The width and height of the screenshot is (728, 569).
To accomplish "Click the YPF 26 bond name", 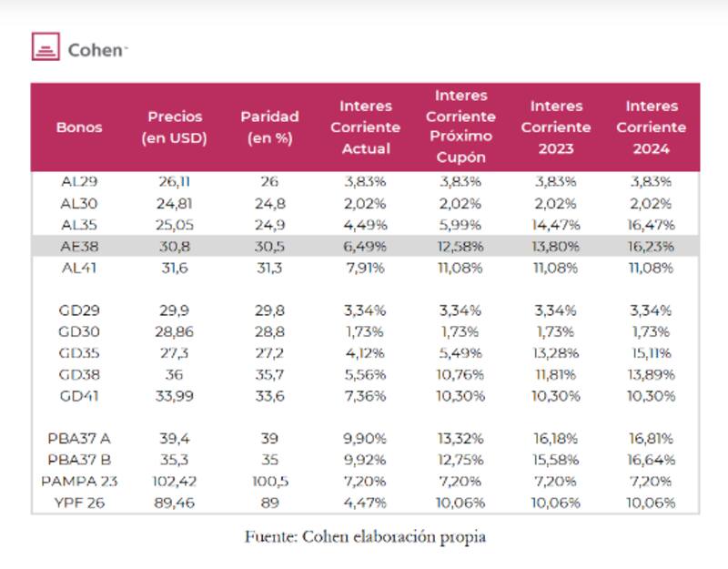I will (x=79, y=503).
